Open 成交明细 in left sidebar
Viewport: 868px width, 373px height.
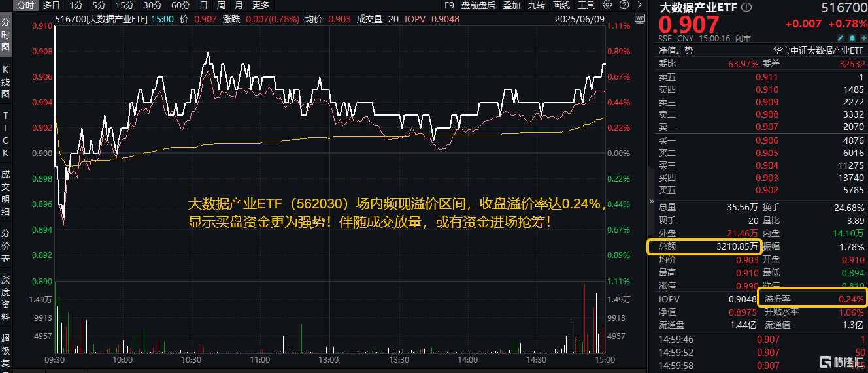click(6, 193)
